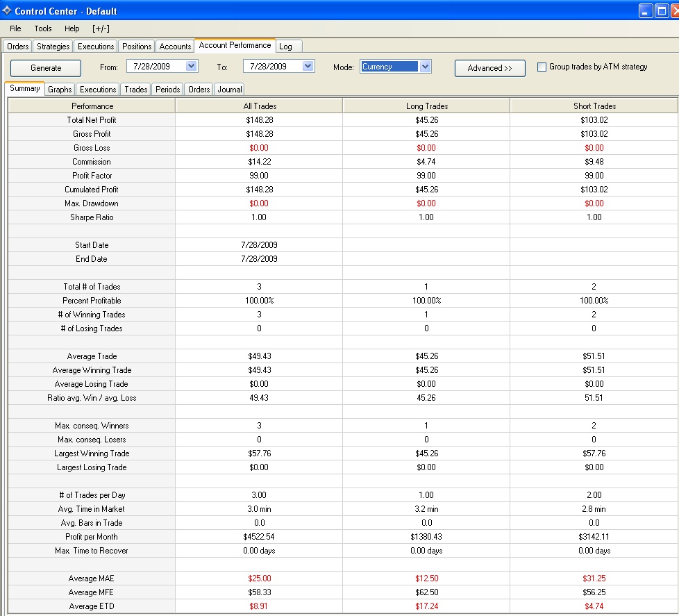The height and width of the screenshot is (616, 679).
Task: Minimize the Control Center window
Action: tap(645, 11)
